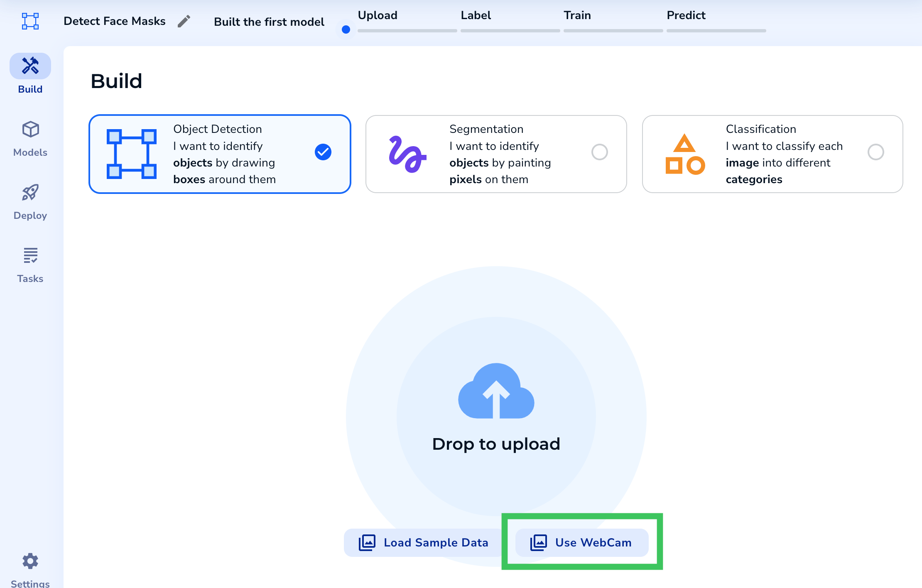Edit project name with pencil icon
The width and height of the screenshot is (922, 588).
point(184,21)
